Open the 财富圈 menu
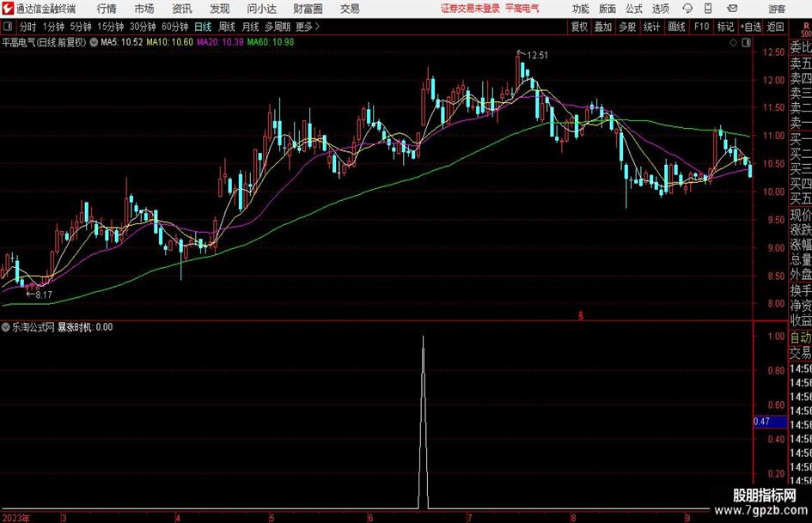The width and height of the screenshot is (812, 523). pyautogui.click(x=308, y=9)
